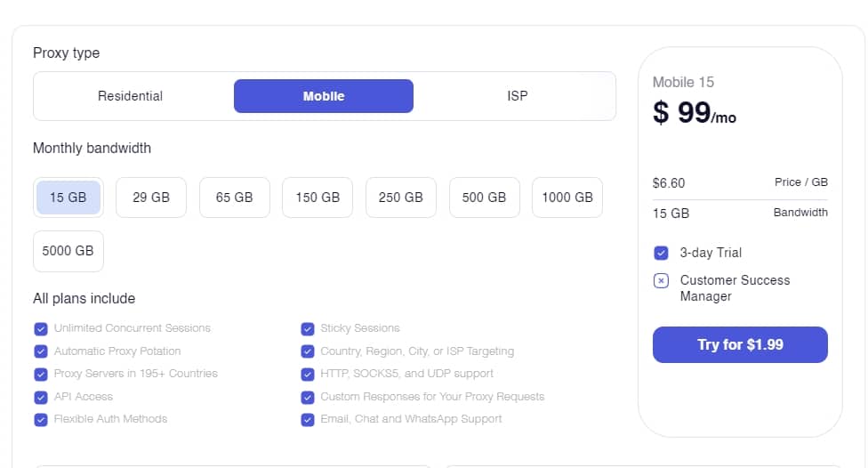Click the 'Bandwidth' label in plan summary
The width and height of the screenshot is (868, 468).
tap(800, 212)
